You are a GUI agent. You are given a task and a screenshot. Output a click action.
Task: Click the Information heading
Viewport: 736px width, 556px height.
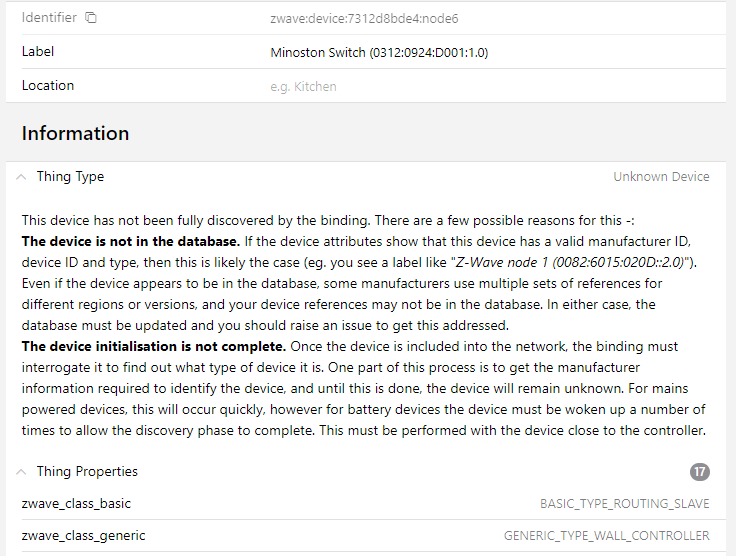pos(75,134)
